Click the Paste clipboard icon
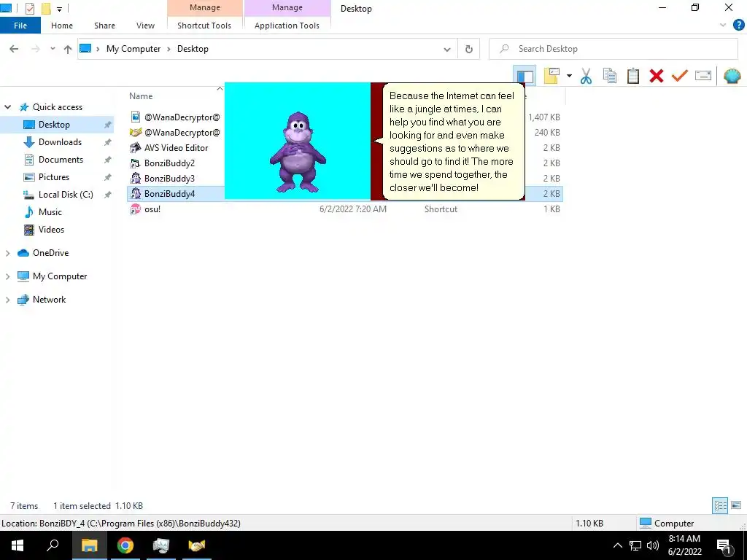 (633, 76)
